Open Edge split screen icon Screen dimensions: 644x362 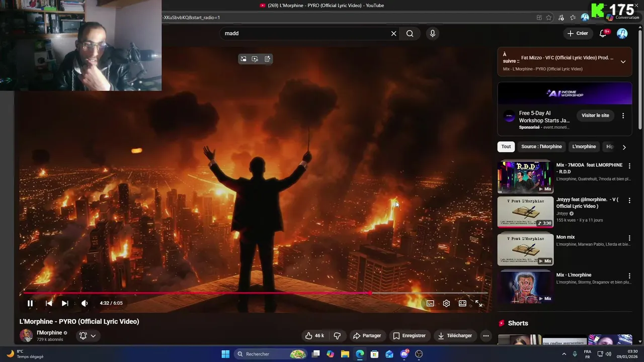pyautogui.click(x=539, y=18)
